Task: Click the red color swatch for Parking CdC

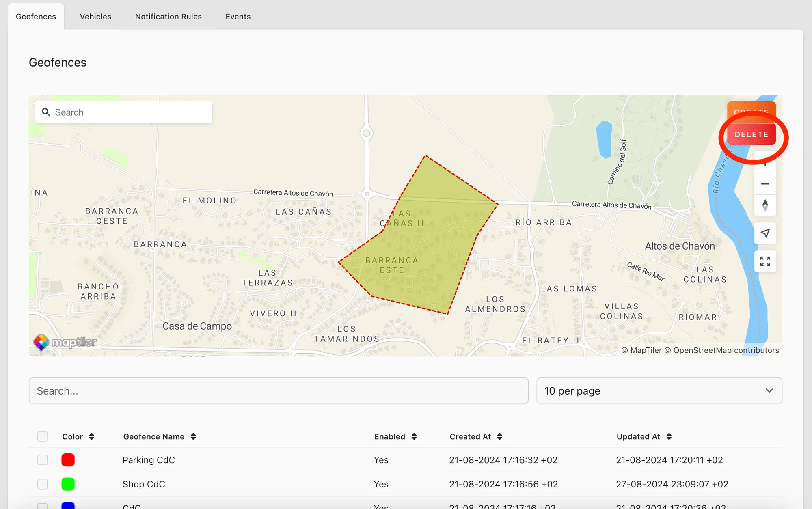Action: [68, 460]
